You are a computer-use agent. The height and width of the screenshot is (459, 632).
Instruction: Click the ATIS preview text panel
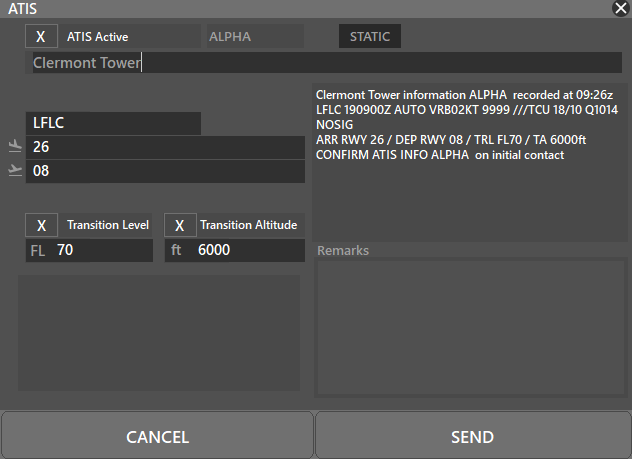click(x=470, y=162)
